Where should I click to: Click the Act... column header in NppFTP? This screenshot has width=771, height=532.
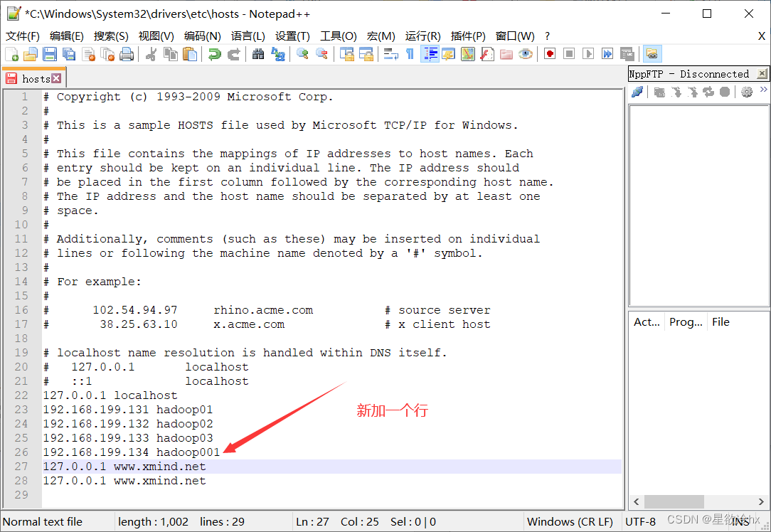click(x=647, y=322)
